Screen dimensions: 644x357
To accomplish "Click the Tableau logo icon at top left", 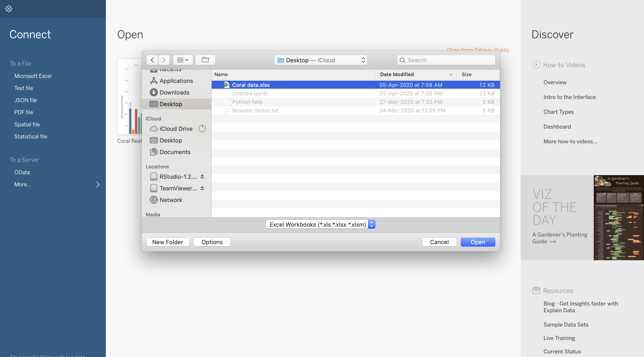I will [9, 9].
